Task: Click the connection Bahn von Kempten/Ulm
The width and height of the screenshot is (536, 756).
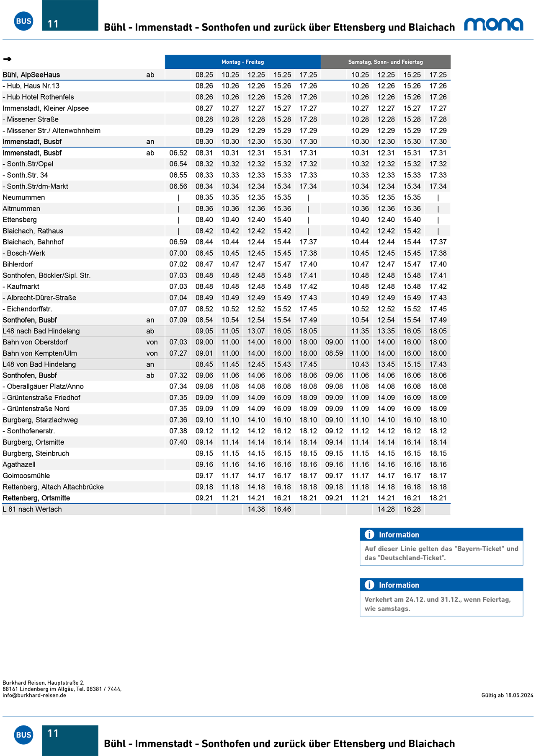Action: tap(40, 353)
